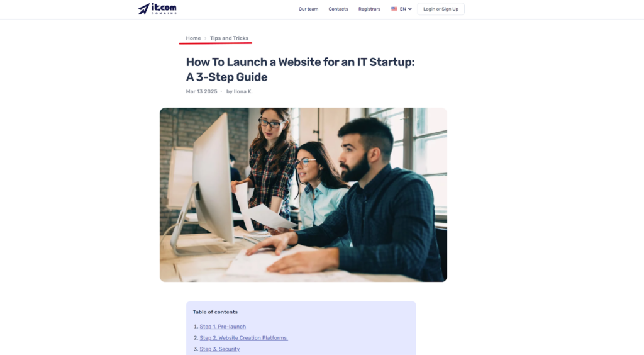Image resolution: width=644 pixels, height=355 pixels.
Task: Click the Login or Sign Up button
Action: tap(441, 9)
